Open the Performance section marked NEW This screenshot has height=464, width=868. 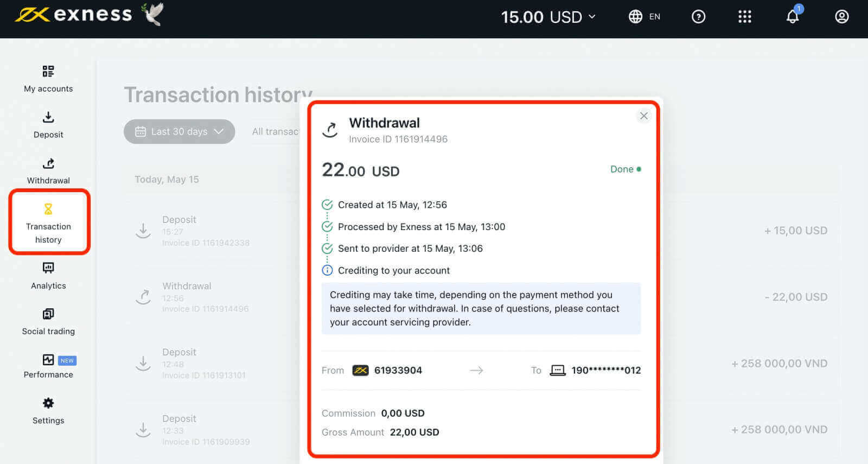[x=48, y=366]
